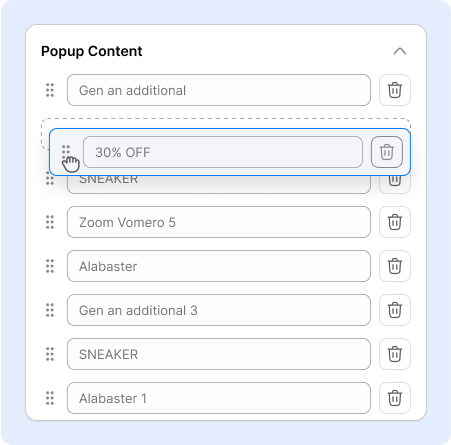Focus the "Alabaster" text field

coord(219,266)
